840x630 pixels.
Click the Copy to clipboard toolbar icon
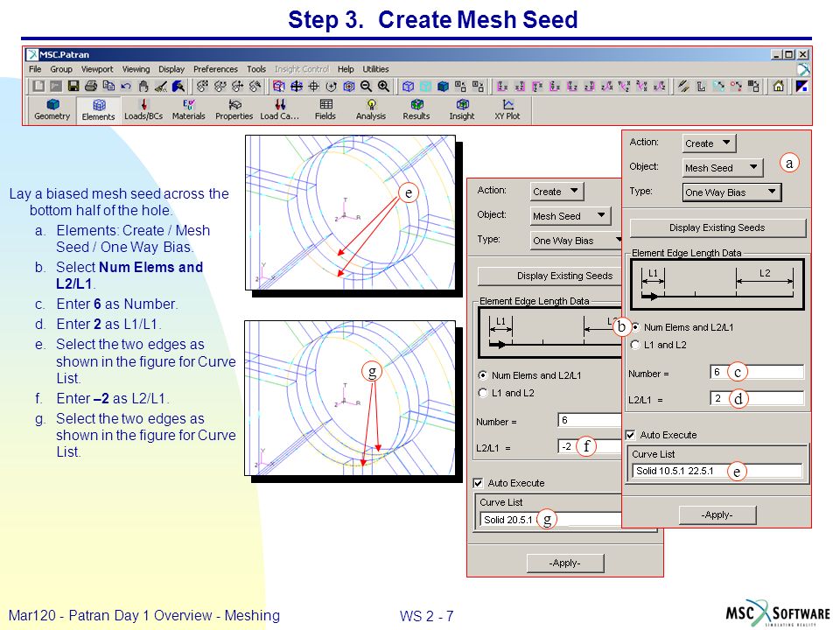108,86
